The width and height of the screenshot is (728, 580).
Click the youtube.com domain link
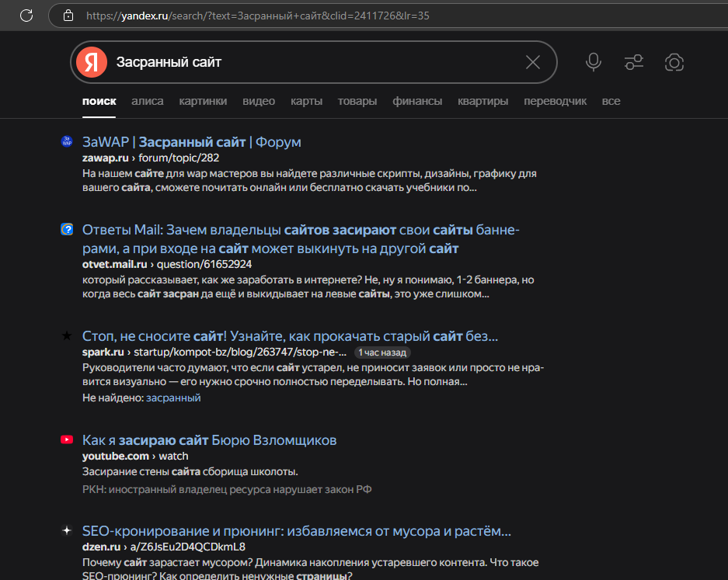pyautogui.click(x=116, y=456)
